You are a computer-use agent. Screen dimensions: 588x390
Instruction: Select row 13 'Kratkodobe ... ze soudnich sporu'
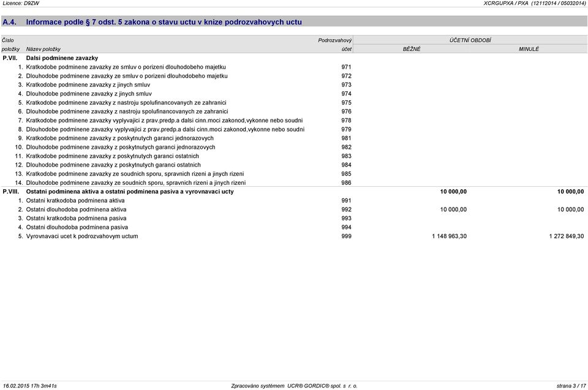294,174
